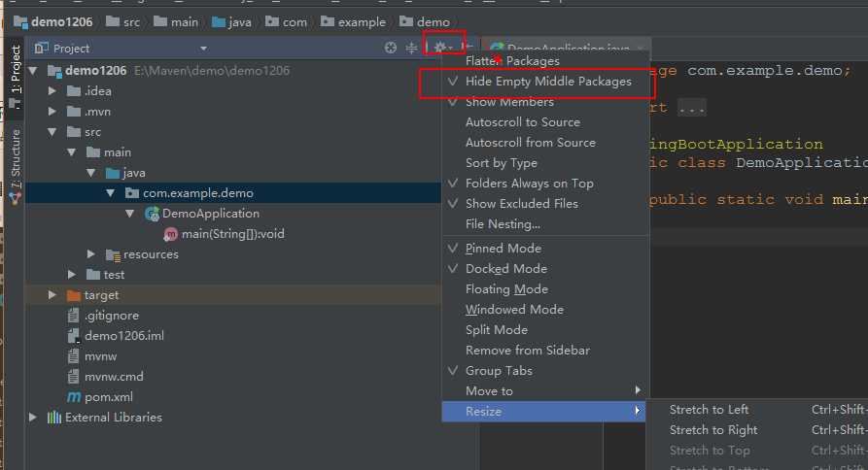Screen dimensions: 868x470
Task: Click the External Libraries icon
Action: tap(54, 418)
